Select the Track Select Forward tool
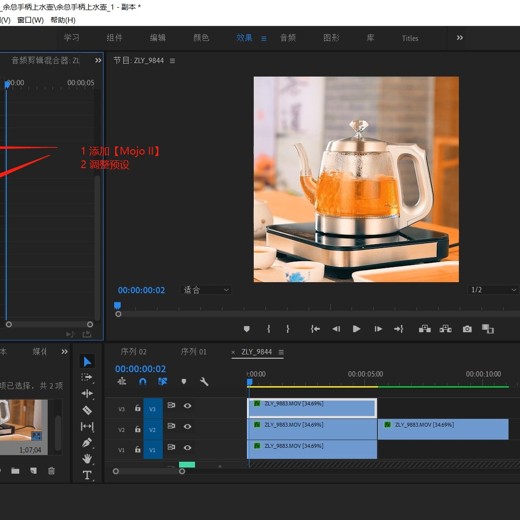 [x=87, y=377]
